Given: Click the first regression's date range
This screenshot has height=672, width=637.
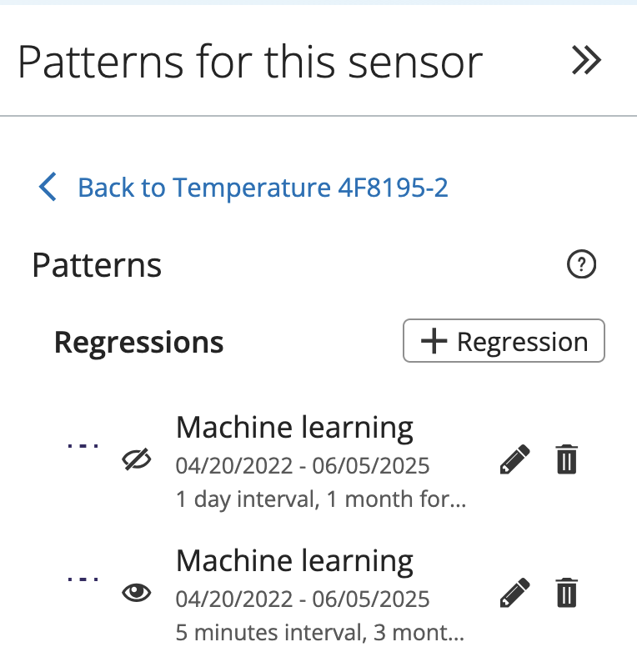Looking at the screenshot, I should click(x=302, y=466).
